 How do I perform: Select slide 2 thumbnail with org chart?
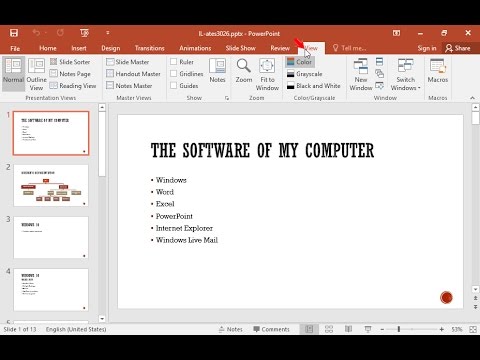(x=51, y=185)
